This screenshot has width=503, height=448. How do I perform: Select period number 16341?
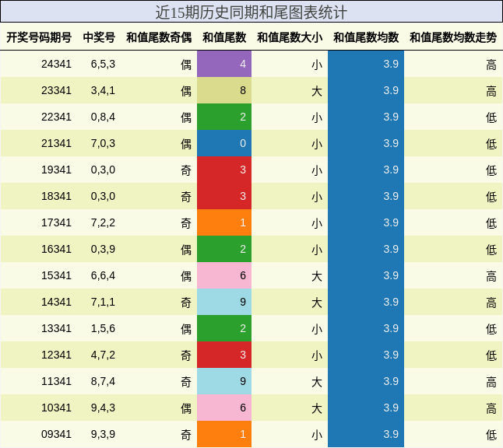pyautogui.click(x=56, y=249)
